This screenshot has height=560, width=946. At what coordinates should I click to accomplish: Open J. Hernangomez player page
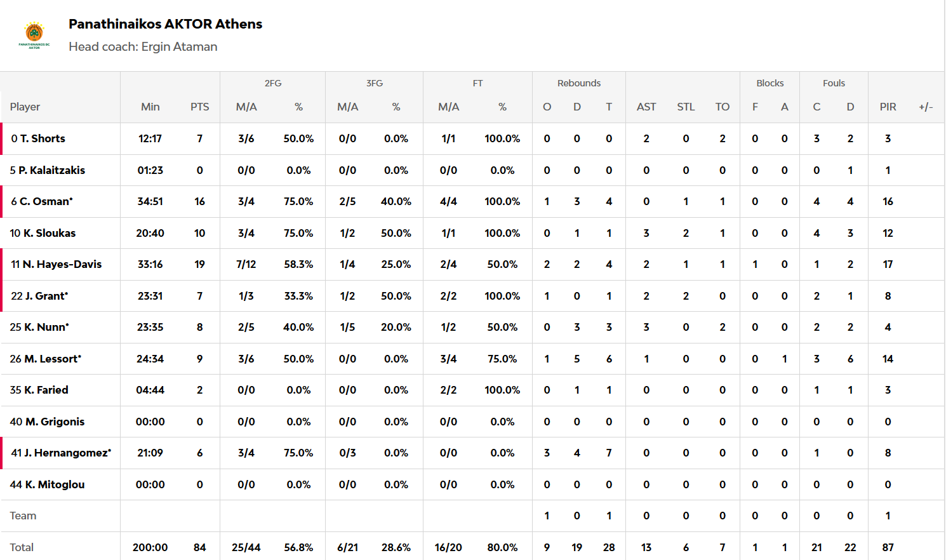(x=67, y=453)
